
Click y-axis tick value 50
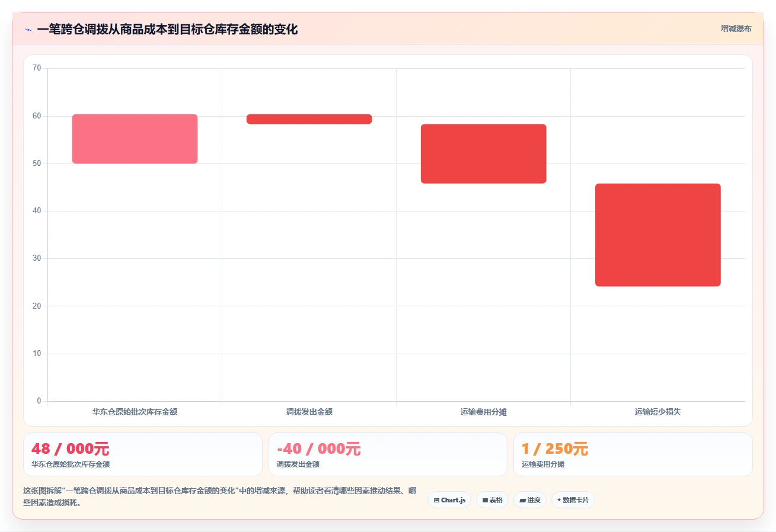(x=37, y=164)
